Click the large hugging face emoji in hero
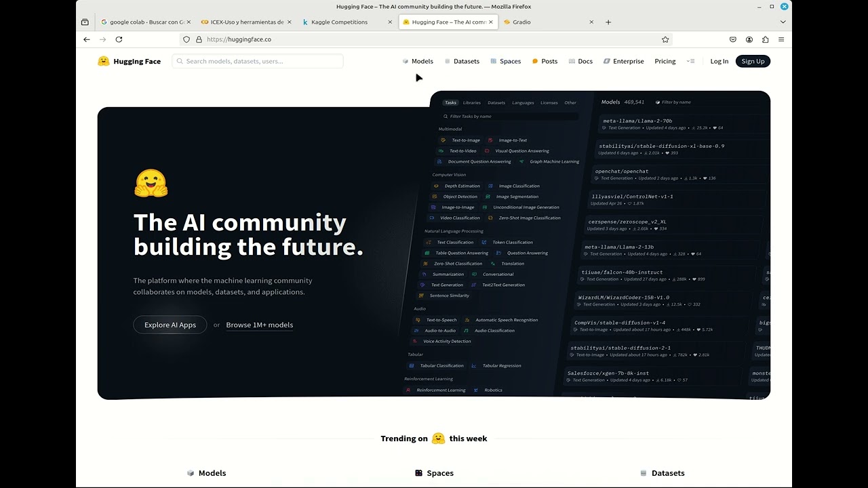Screen dimensions: 868x488 [151, 183]
